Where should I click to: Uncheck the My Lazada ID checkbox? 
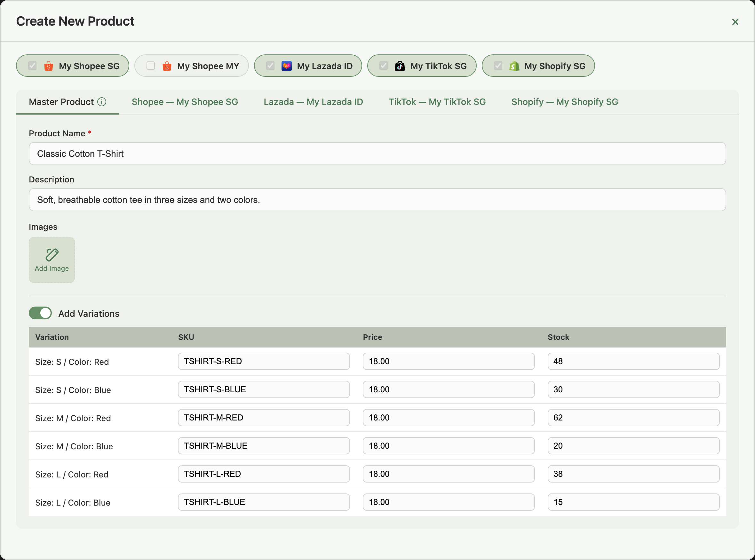pyautogui.click(x=270, y=66)
